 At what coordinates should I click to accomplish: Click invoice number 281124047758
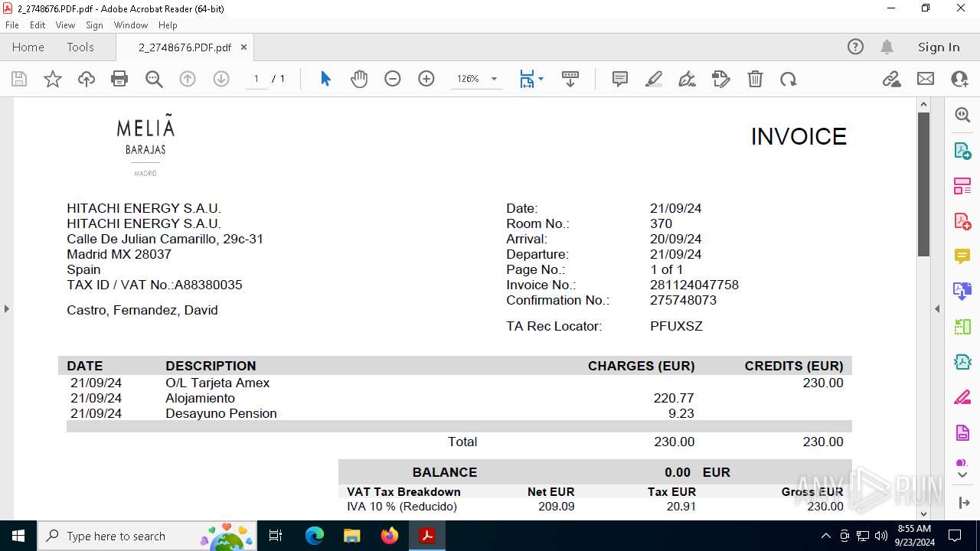[694, 285]
